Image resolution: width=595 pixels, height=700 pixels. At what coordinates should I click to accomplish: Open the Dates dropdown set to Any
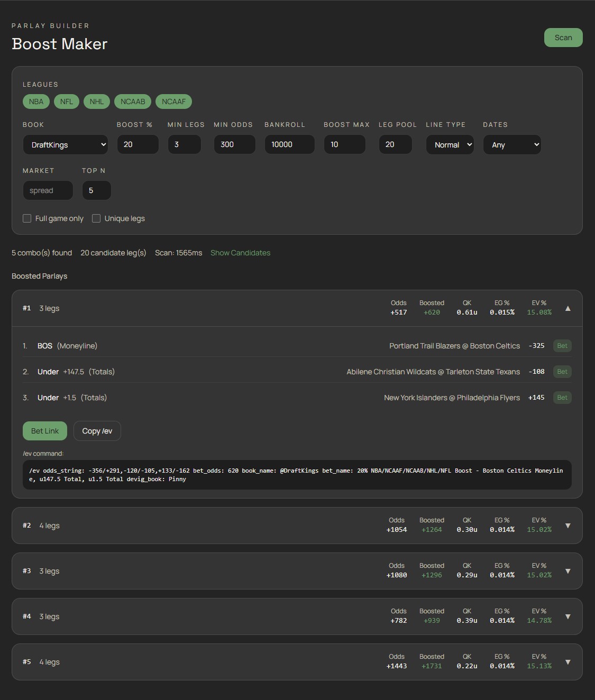tap(511, 145)
